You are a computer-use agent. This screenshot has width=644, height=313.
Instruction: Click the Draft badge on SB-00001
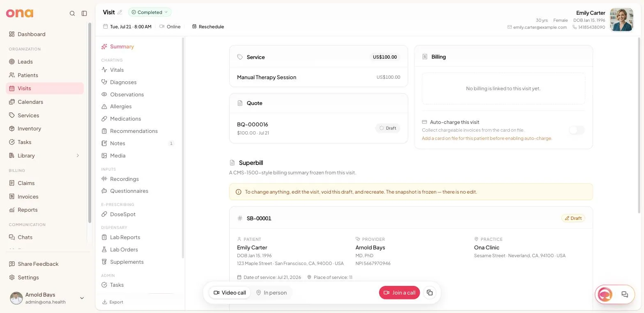click(573, 218)
